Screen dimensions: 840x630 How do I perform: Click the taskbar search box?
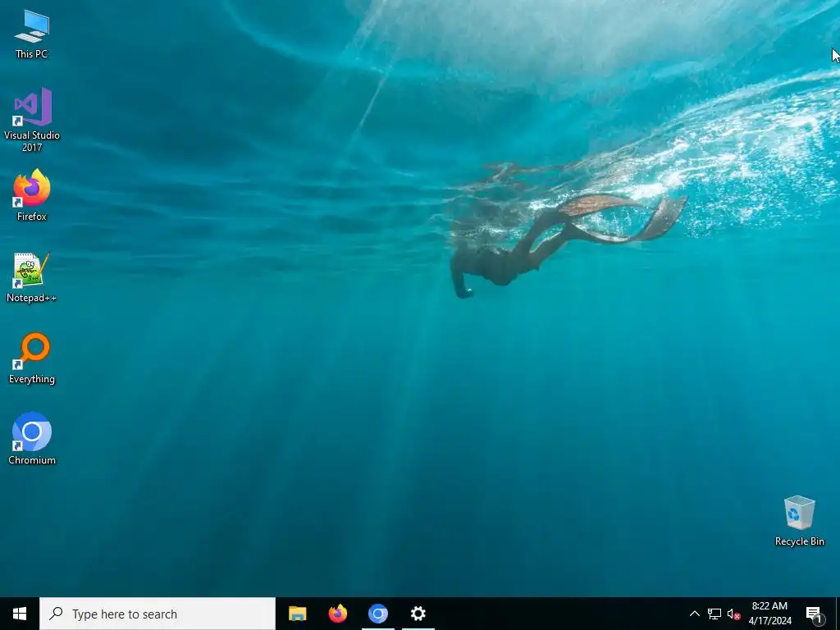(157, 614)
